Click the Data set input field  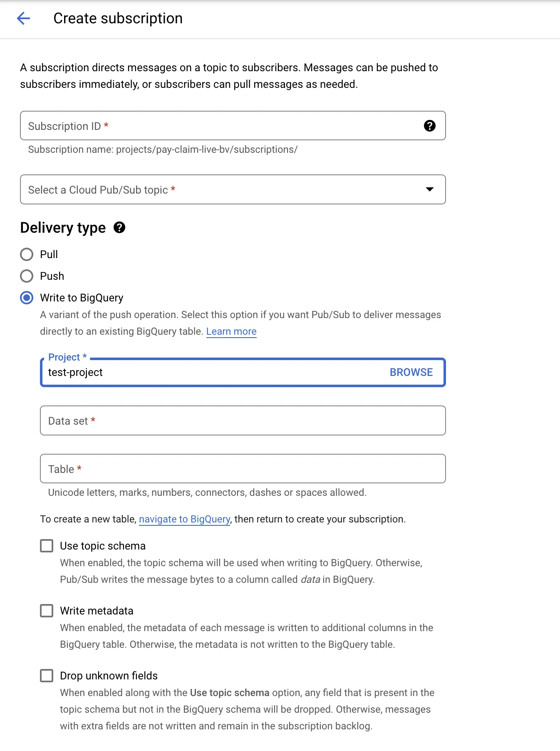[243, 420]
